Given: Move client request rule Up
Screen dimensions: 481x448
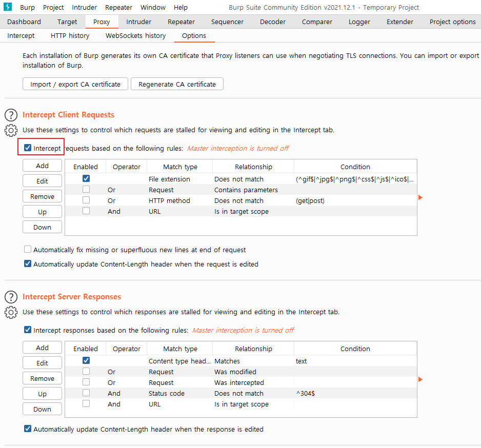Looking at the screenshot, I should click(43, 212).
